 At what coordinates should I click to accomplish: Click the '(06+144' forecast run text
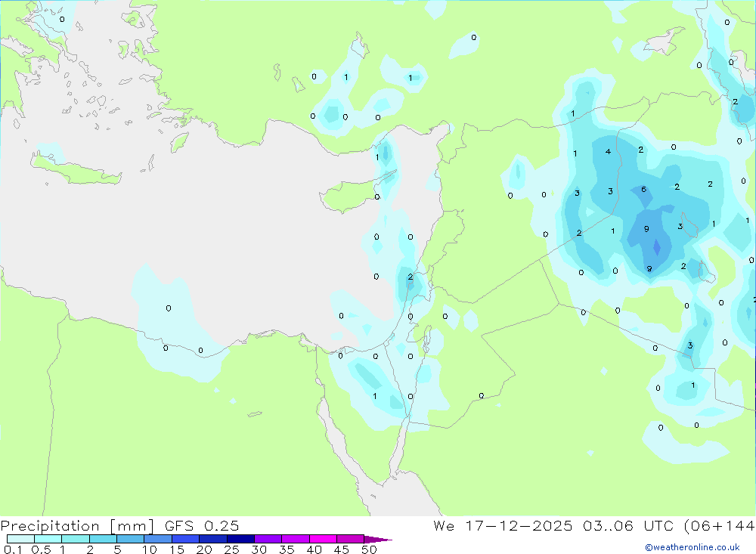point(720,525)
